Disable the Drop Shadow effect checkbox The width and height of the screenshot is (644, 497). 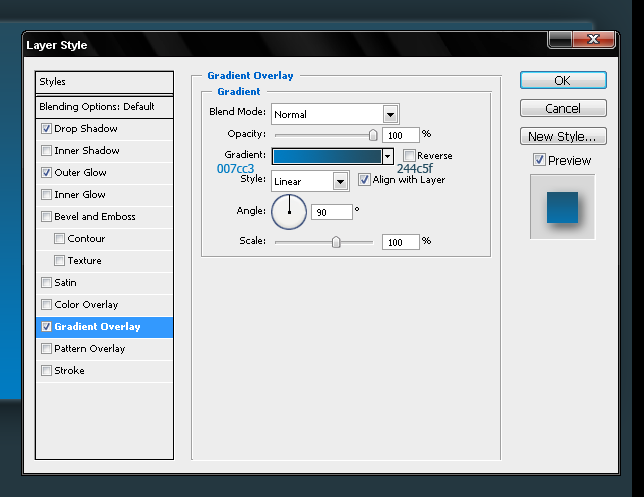47,129
